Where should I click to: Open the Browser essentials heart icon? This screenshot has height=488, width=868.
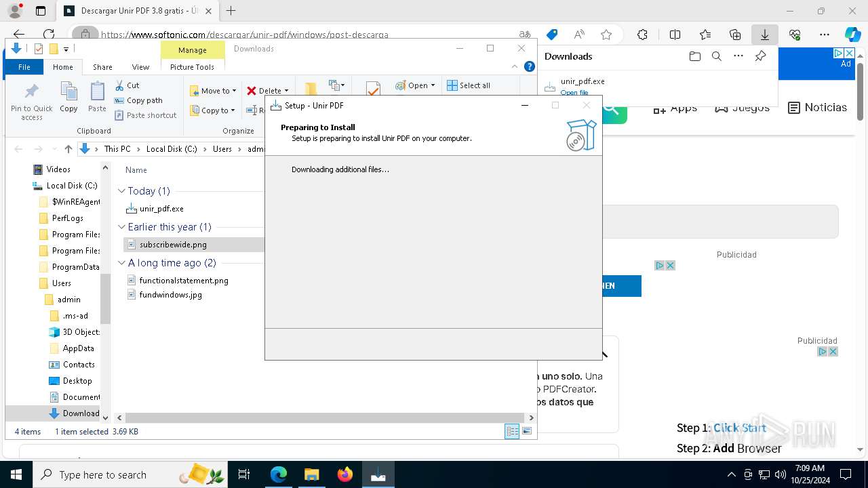(x=795, y=35)
